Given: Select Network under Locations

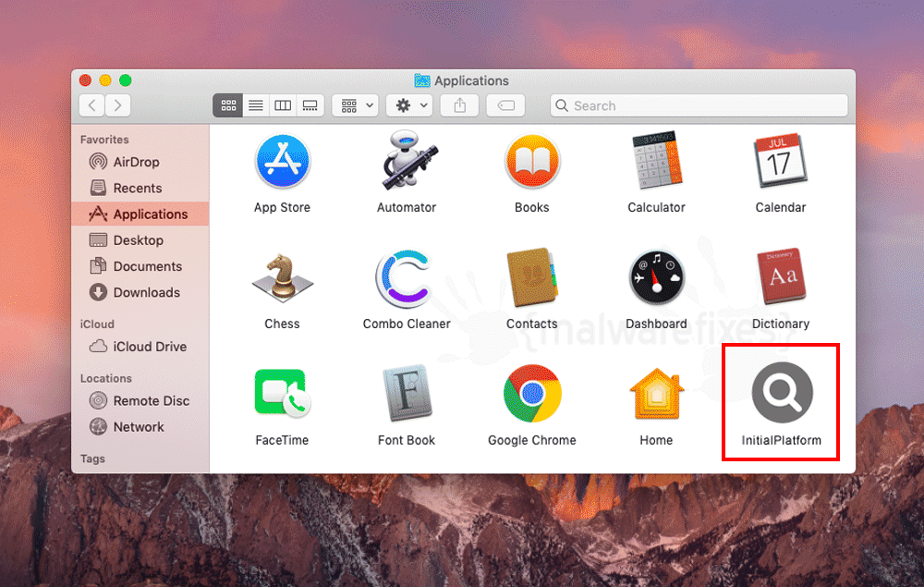Looking at the screenshot, I should click(x=140, y=427).
